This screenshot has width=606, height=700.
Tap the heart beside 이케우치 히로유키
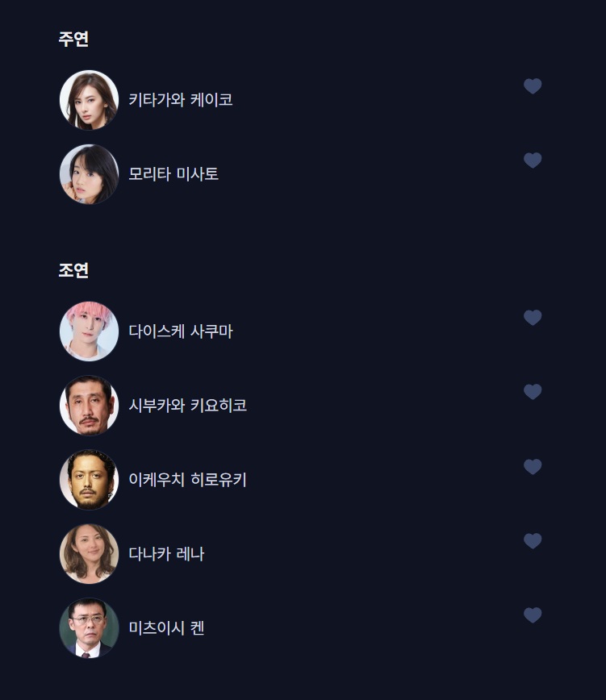[x=533, y=467]
